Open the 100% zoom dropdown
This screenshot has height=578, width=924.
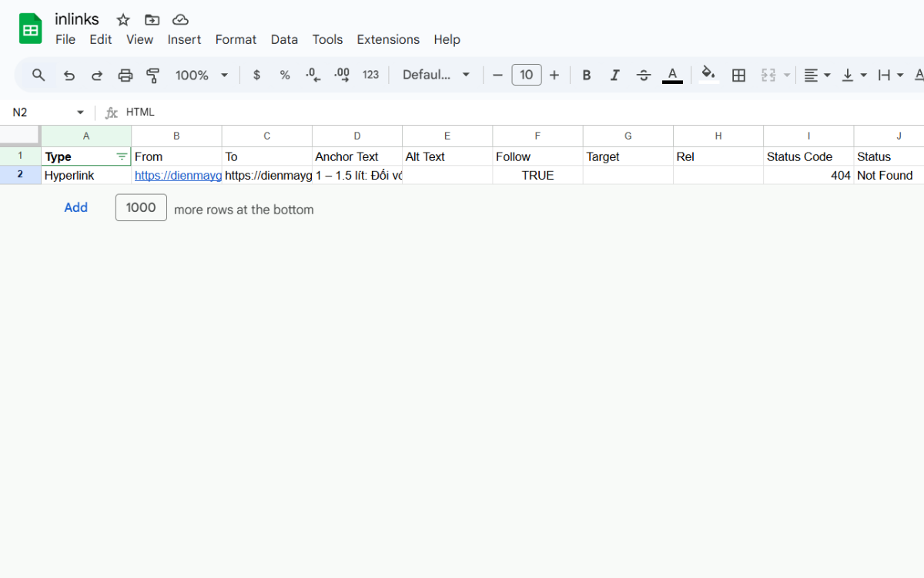click(x=202, y=75)
